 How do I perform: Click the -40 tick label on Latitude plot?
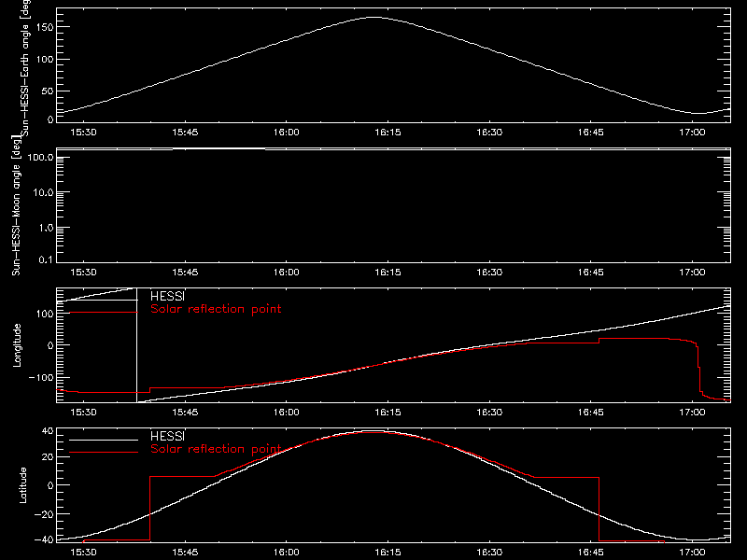click(x=44, y=540)
